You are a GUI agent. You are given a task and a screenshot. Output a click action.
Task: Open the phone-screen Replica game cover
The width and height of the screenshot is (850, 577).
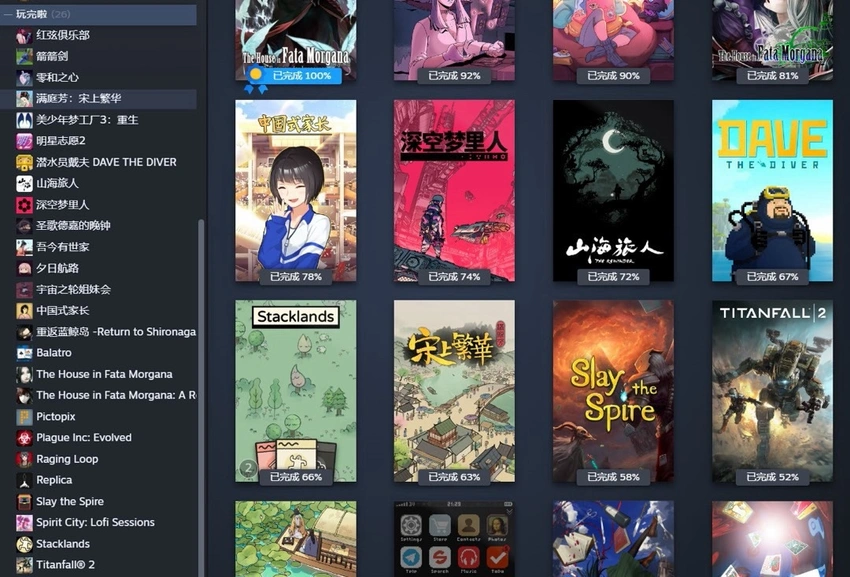click(454, 539)
